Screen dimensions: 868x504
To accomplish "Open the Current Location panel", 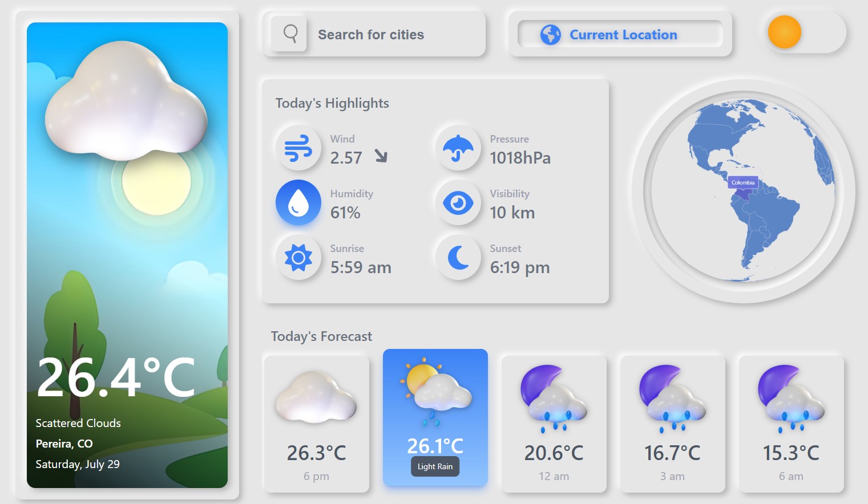I will point(623,35).
